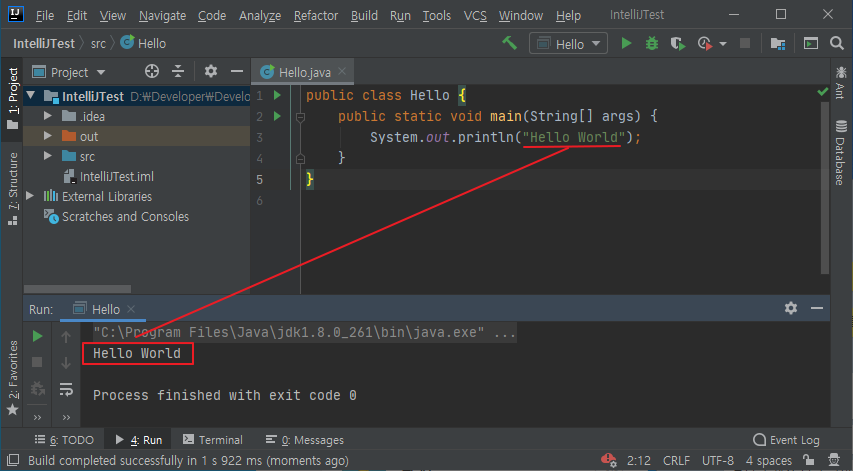Select the Hello.java editor tab
The image size is (853, 471).
(x=303, y=72)
